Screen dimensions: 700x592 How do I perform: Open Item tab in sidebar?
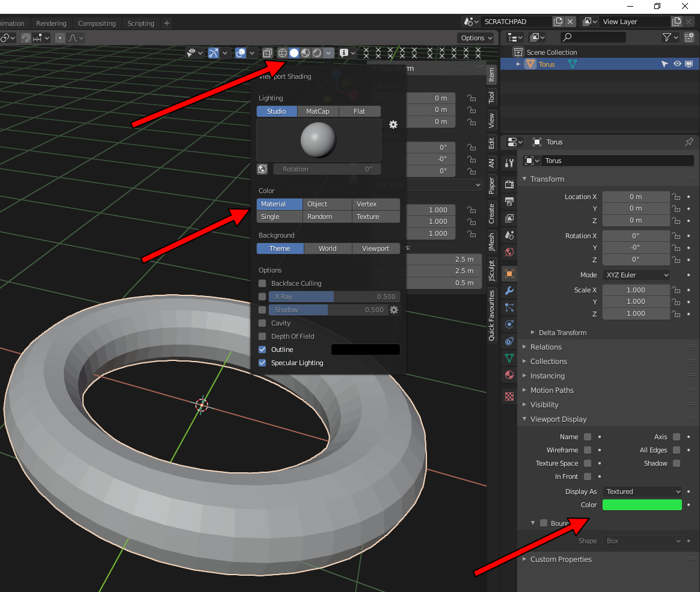pyautogui.click(x=491, y=74)
